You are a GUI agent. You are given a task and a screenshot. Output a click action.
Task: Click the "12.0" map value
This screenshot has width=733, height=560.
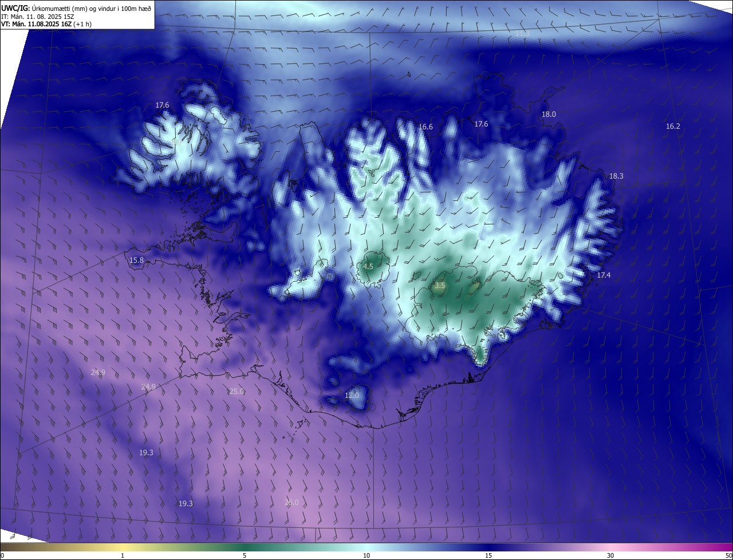(x=352, y=396)
